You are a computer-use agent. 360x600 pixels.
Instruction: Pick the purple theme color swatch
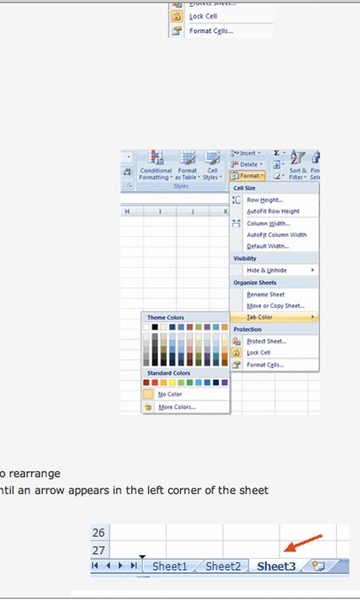coord(207,327)
